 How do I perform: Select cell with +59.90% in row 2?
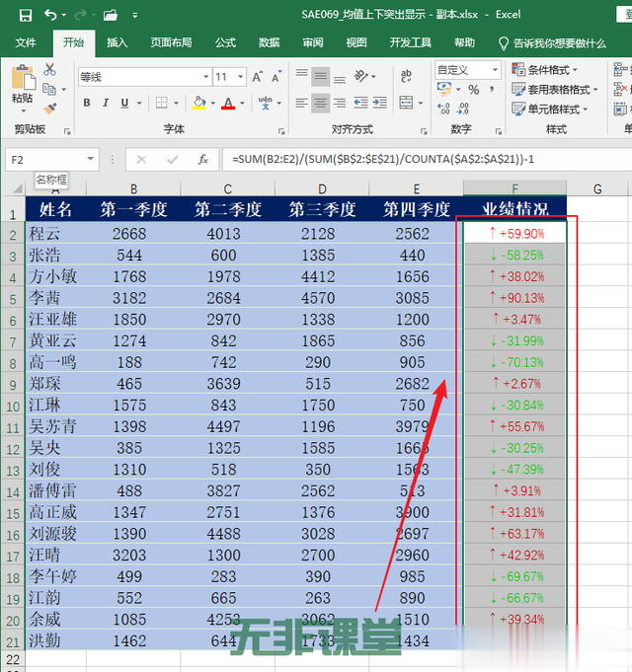(x=514, y=233)
